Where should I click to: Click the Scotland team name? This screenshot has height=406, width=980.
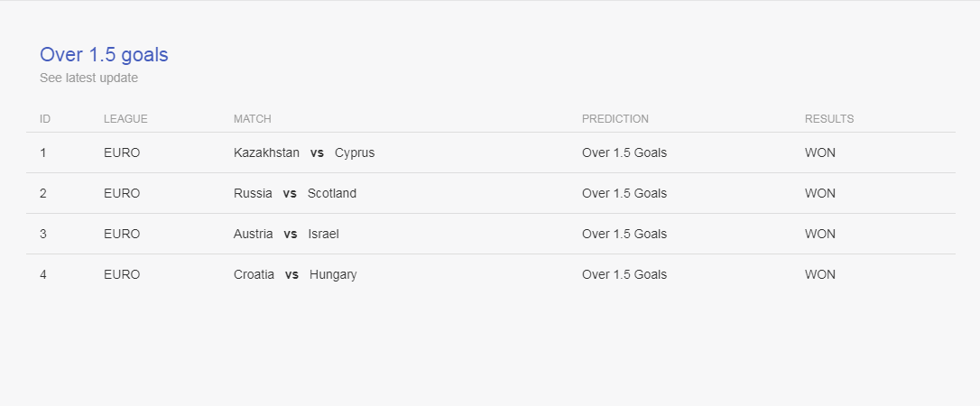pos(332,193)
